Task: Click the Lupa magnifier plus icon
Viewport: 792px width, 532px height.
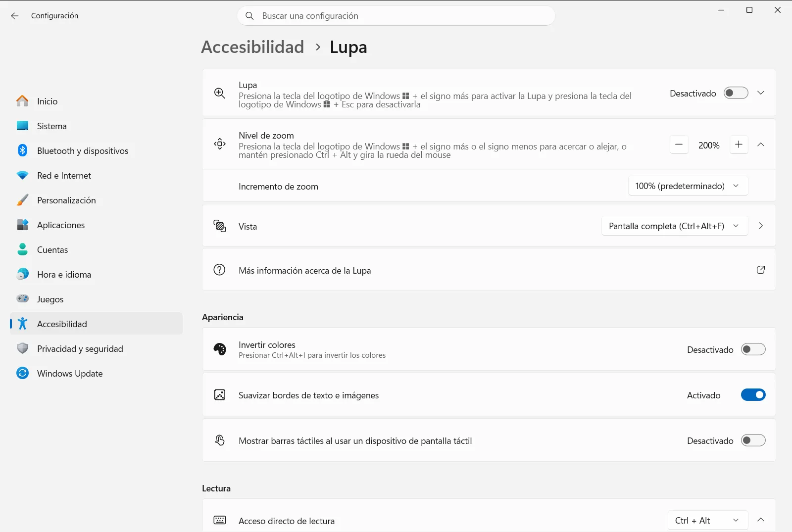Action: point(220,93)
